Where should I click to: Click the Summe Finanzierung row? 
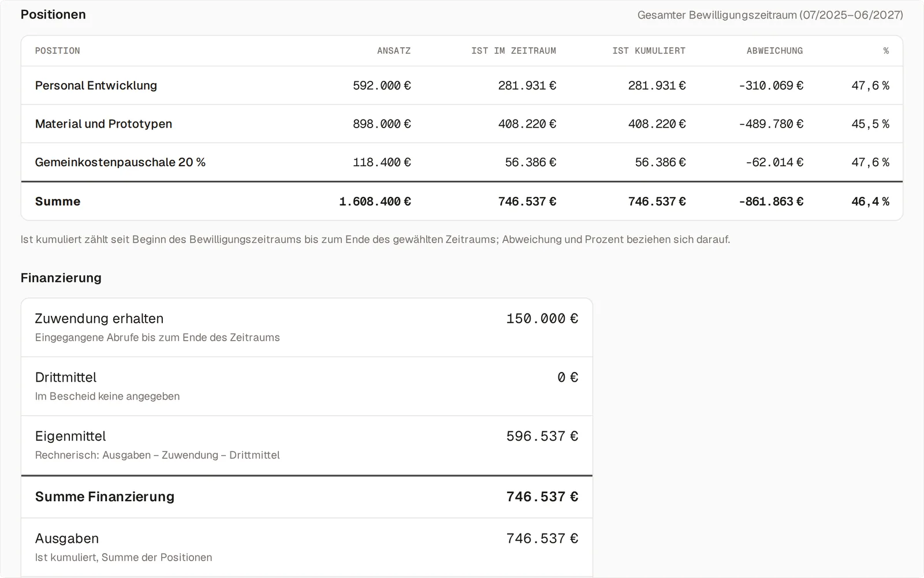pyautogui.click(x=307, y=497)
